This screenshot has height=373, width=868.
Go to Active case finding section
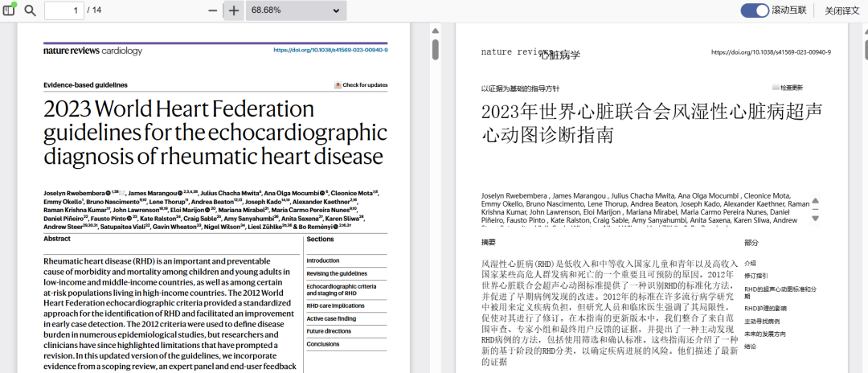[330, 319]
